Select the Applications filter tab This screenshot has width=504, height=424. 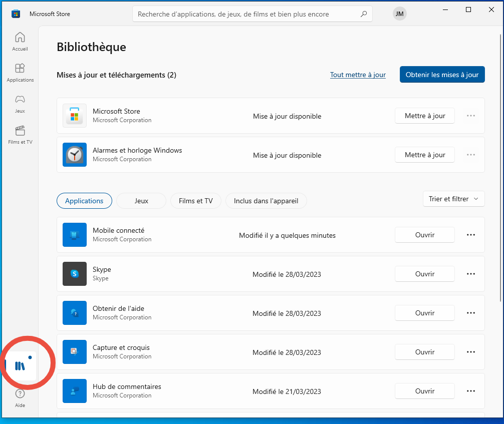point(84,201)
